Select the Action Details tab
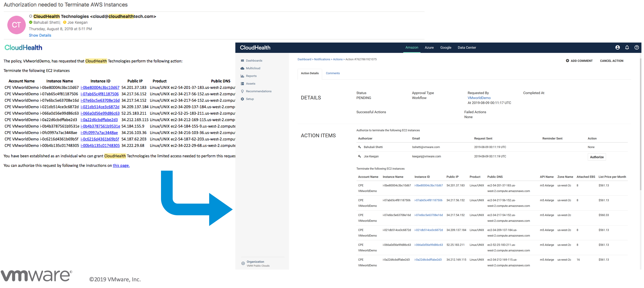Viewport: 644px width, 288px height. [x=310, y=74]
